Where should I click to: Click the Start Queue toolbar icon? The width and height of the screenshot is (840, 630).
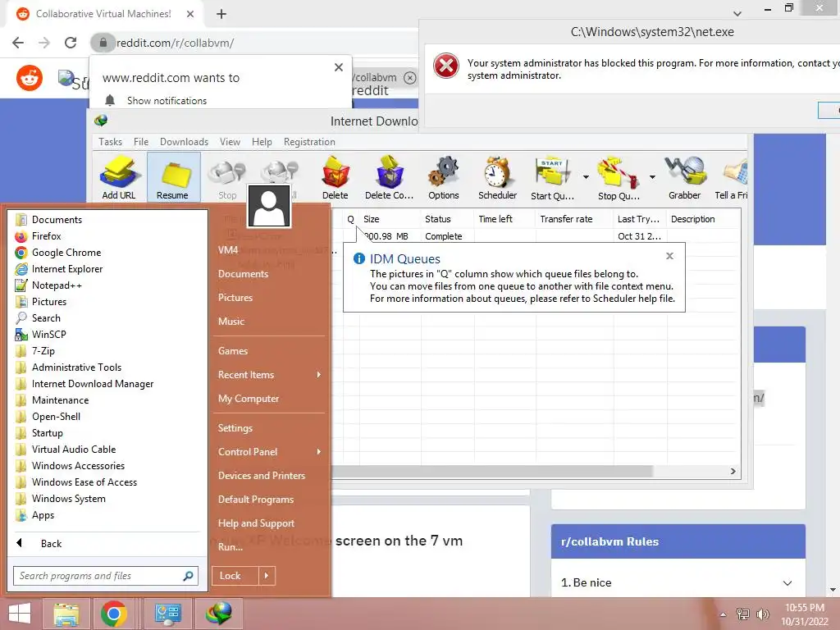(552, 177)
